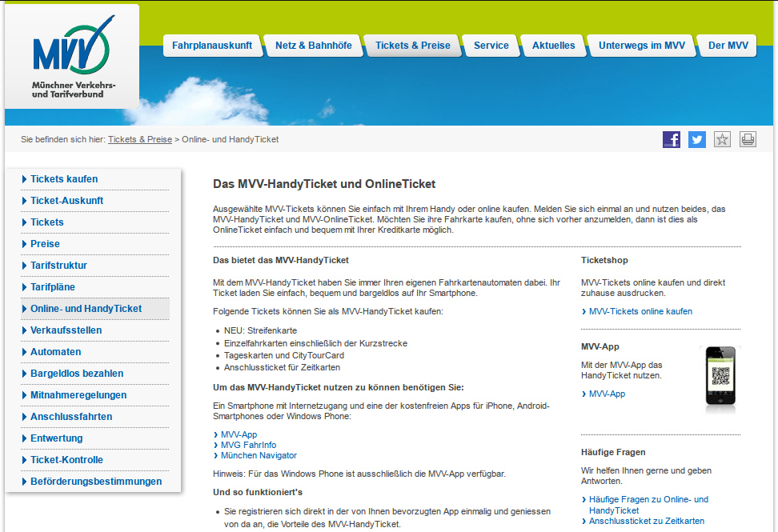Click 'NEU: Streifenkarte' list item
This screenshot has height=532, width=778.
tap(260, 330)
